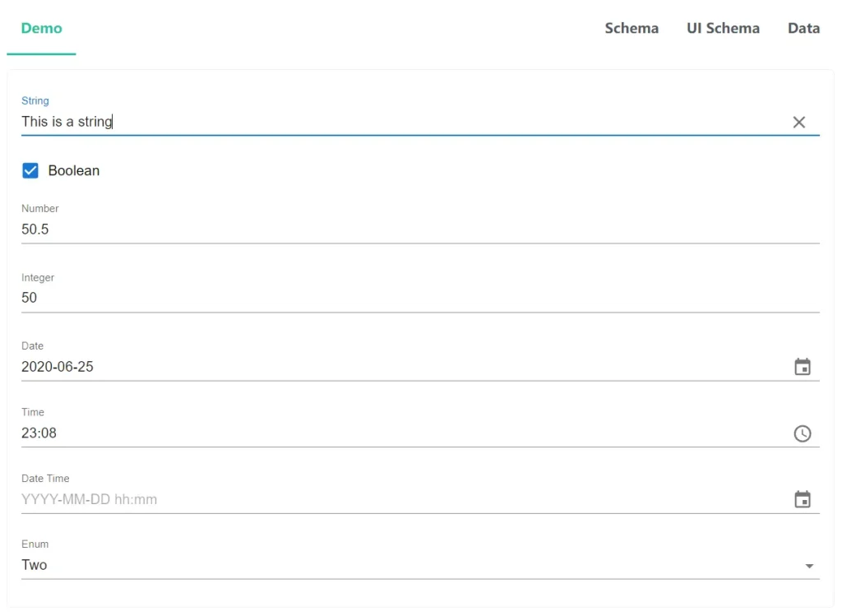
Task: Click the Date value 2020-06-25
Action: click(58, 367)
